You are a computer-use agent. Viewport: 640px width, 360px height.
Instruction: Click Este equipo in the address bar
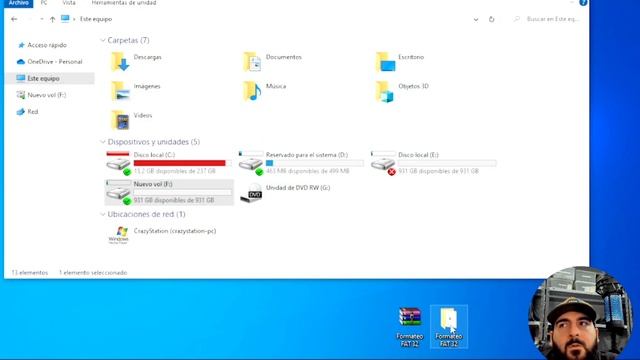(x=96, y=19)
